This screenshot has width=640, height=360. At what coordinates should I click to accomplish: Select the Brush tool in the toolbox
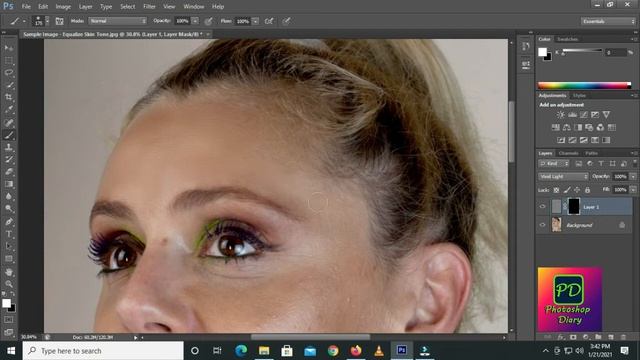pyautogui.click(x=9, y=135)
